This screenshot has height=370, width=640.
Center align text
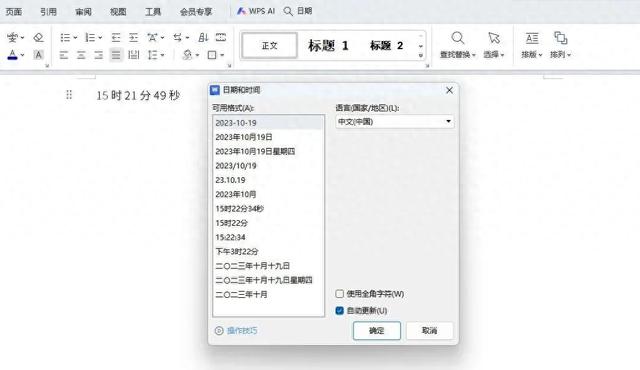pyautogui.click(x=81, y=55)
